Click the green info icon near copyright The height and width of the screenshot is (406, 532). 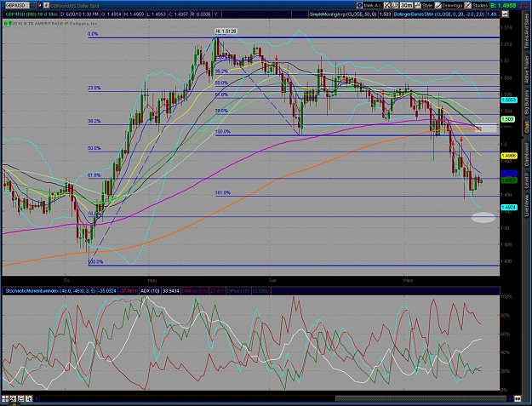coord(8,24)
